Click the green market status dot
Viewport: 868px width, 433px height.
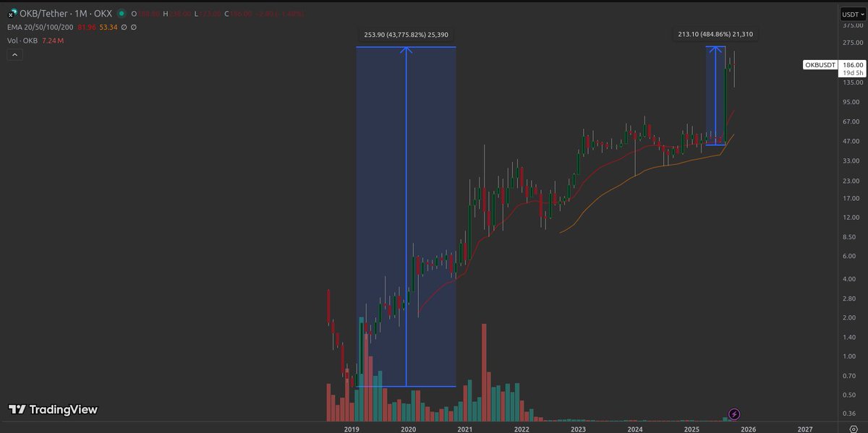[121, 13]
